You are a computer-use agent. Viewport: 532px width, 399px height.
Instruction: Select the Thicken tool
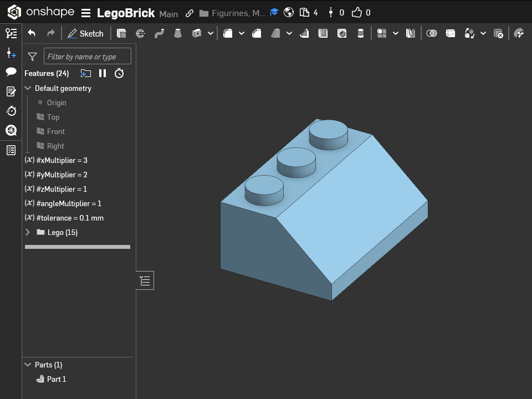(197, 33)
